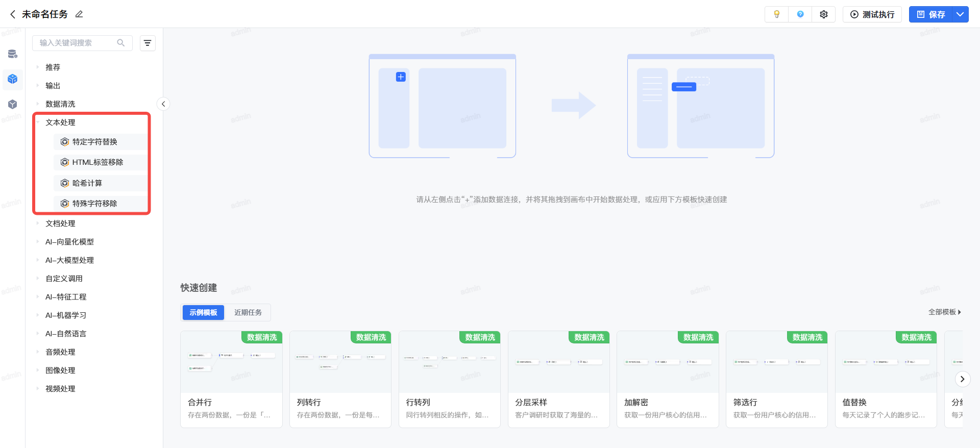This screenshot has height=448, width=980.
Task: Open the 全部模板 link
Action: coord(944,312)
